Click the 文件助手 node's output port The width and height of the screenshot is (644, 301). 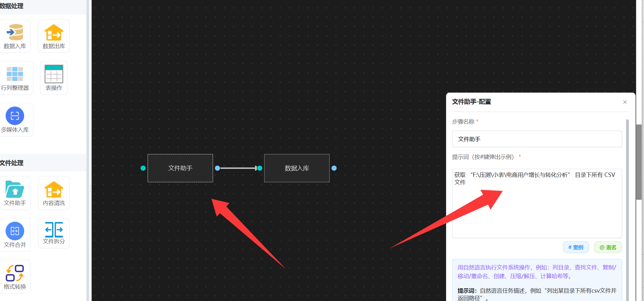pos(217,168)
